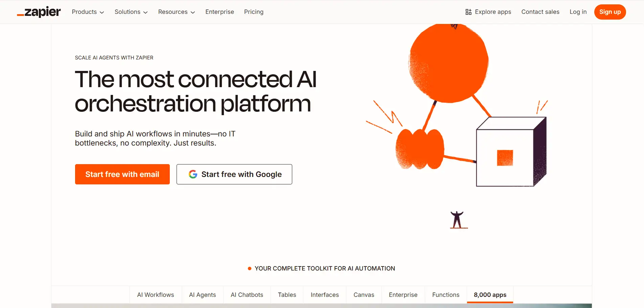Click the Zapier logo
The image size is (644, 308).
39,11
